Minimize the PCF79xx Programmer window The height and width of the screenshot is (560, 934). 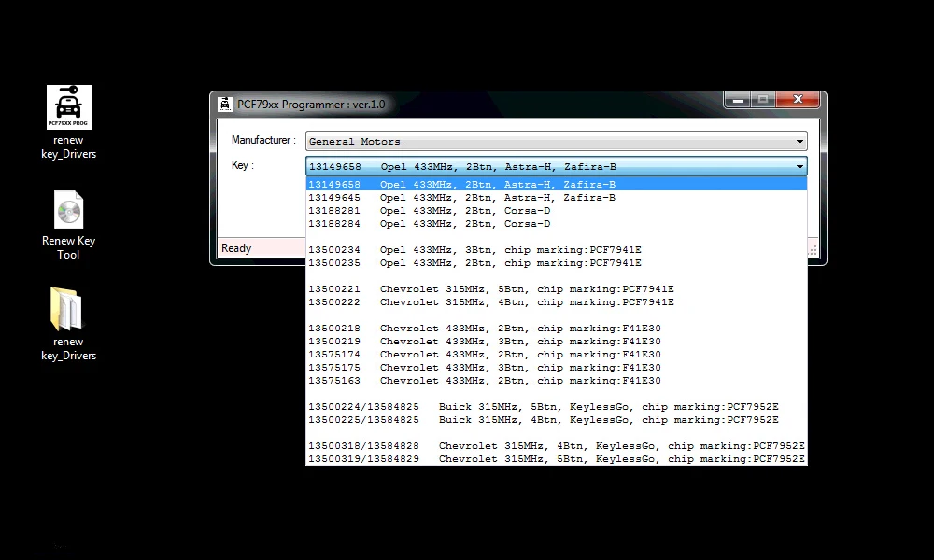point(738,99)
